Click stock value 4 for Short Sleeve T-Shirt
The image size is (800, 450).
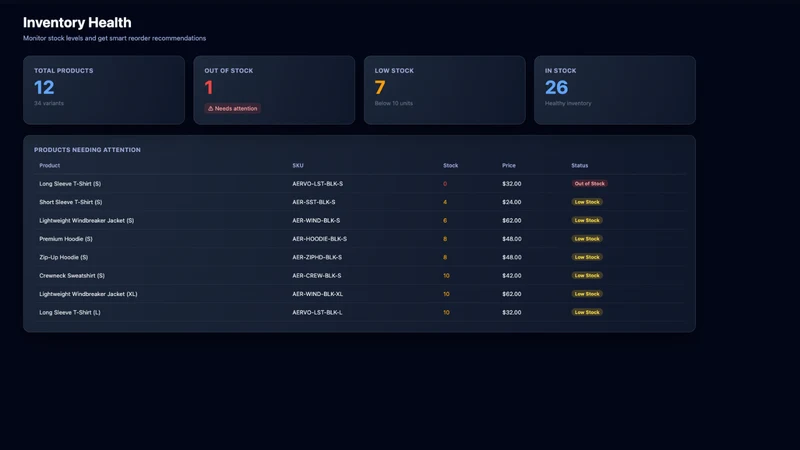pos(445,202)
